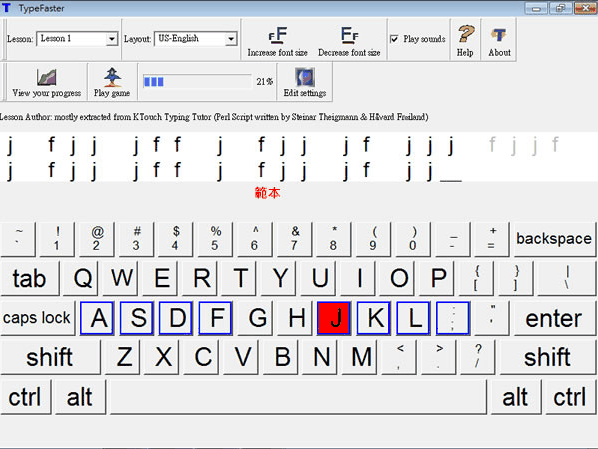Click the on-screen backspace key

(554, 239)
